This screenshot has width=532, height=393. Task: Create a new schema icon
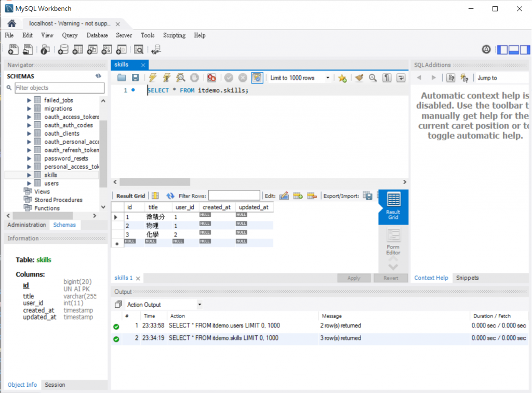[x=63, y=49]
